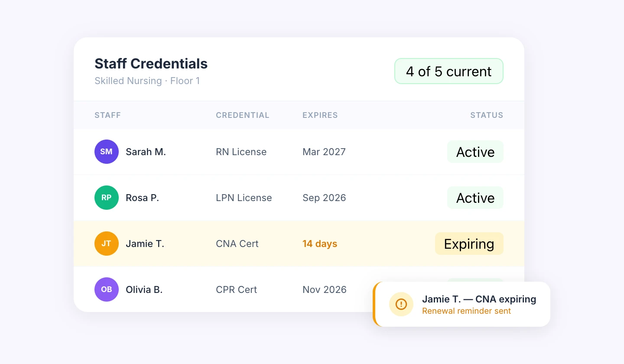The width and height of the screenshot is (624, 364).
Task: Click the CREDENTIAL column header
Action: click(243, 115)
